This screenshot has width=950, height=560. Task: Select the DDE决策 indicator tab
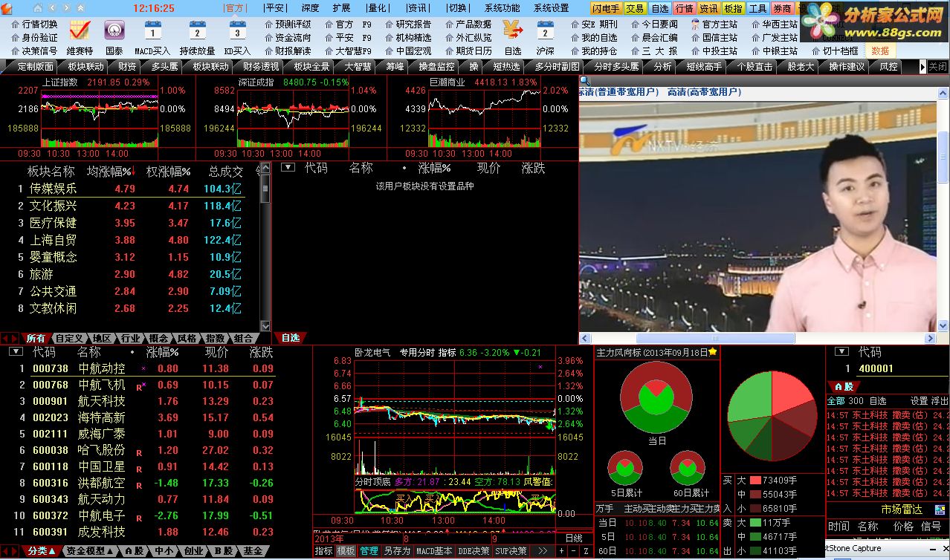[x=474, y=551]
